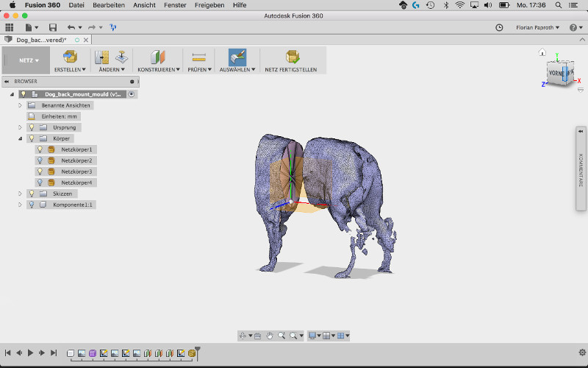Click the home view icon near ViewCube
Image resolution: width=588 pixels, height=368 pixels.
pos(542,52)
